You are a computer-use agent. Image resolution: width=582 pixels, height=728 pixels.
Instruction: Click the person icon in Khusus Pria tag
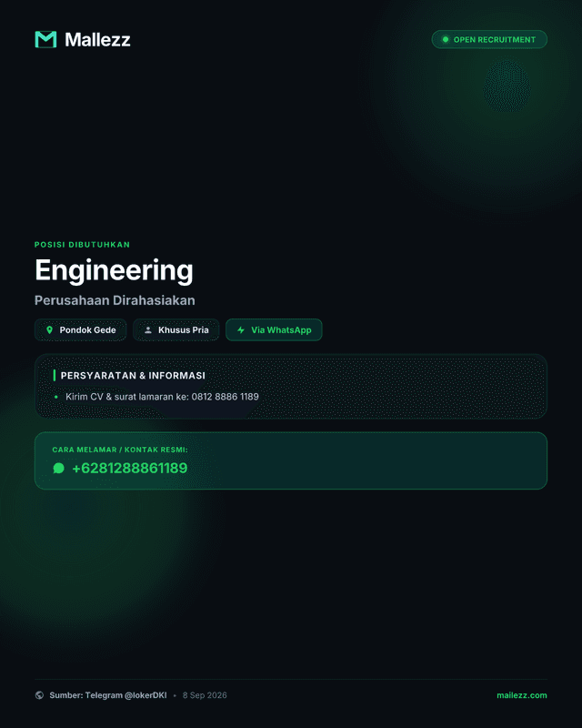point(148,330)
